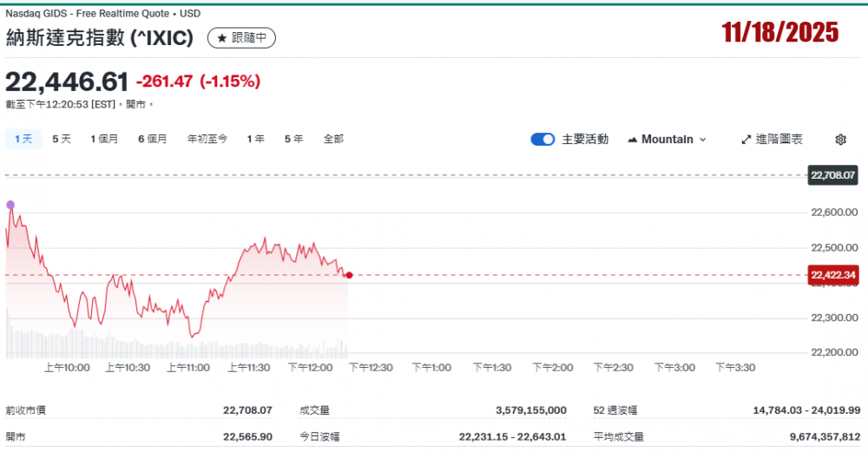
Task: Expand the Mountain chart type dropdown
Action: (x=667, y=140)
